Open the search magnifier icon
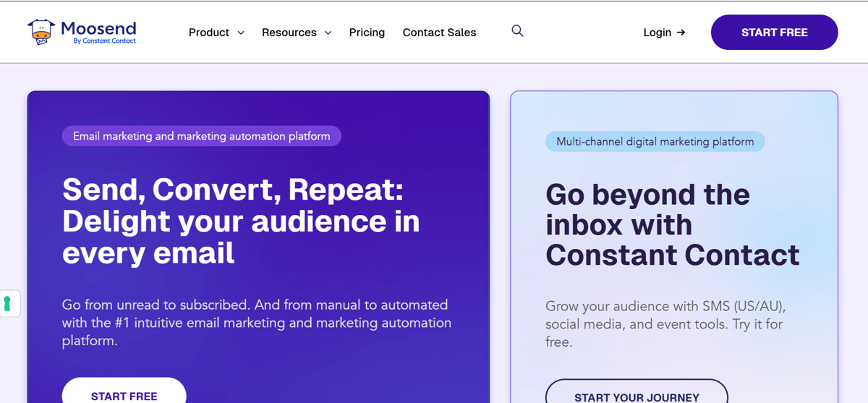 [x=517, y=31]
